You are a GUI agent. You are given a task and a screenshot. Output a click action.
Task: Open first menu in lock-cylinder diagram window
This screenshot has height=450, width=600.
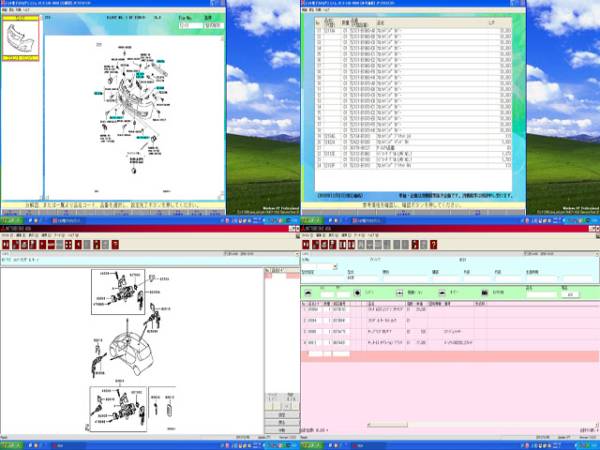(5, 235)
